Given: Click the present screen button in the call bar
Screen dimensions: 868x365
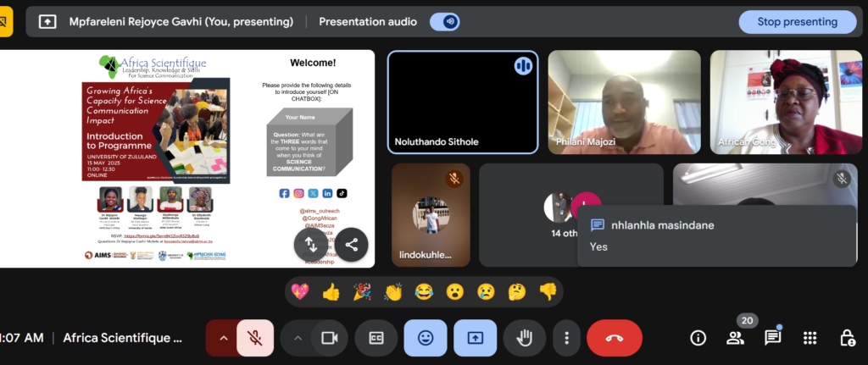Looking at the screenshot, I should (475, 338).
